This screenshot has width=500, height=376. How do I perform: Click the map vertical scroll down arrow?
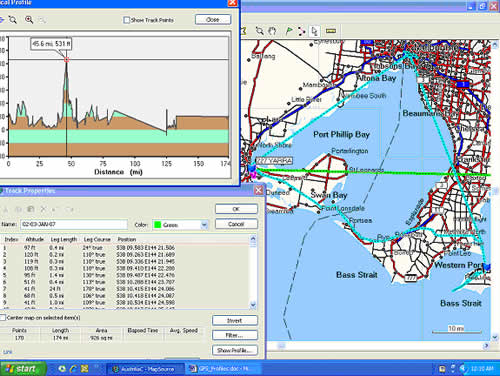coord(495,337)
